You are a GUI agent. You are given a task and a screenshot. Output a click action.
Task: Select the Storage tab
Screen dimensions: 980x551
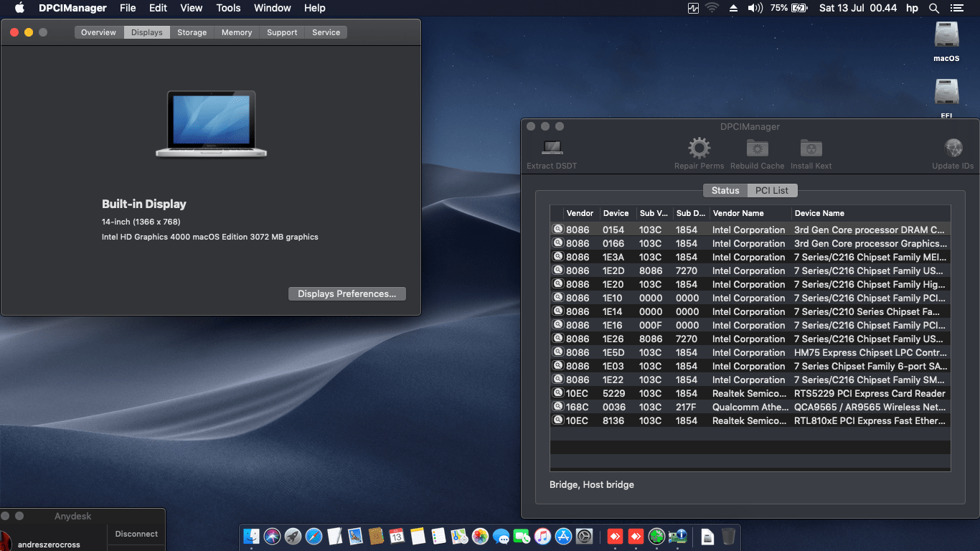click(x=192, y=32)
